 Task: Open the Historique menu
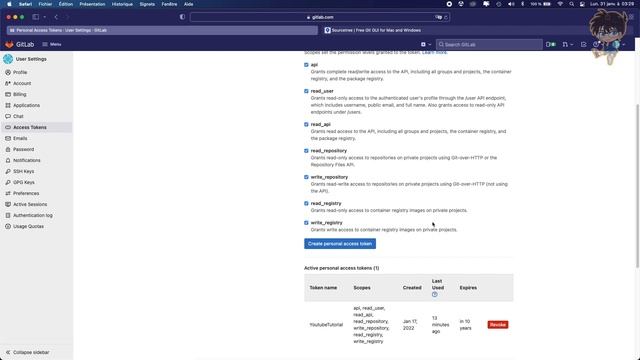pos(122,4)
